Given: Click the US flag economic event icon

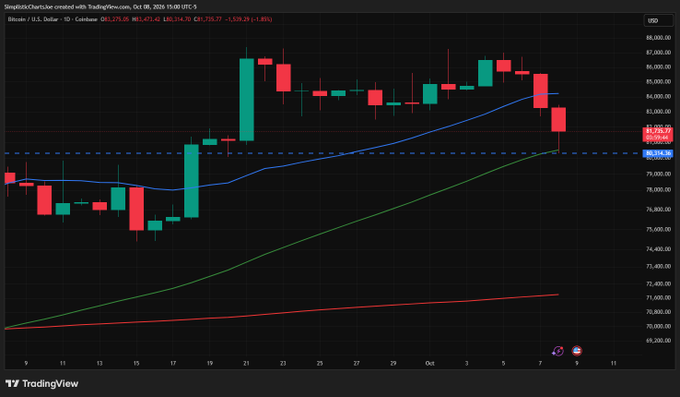Looking at the screenshot, I should coord(577,351).
